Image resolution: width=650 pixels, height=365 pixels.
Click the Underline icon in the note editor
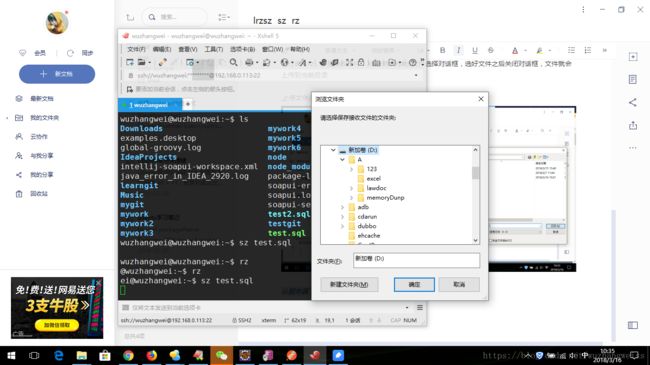475,50
